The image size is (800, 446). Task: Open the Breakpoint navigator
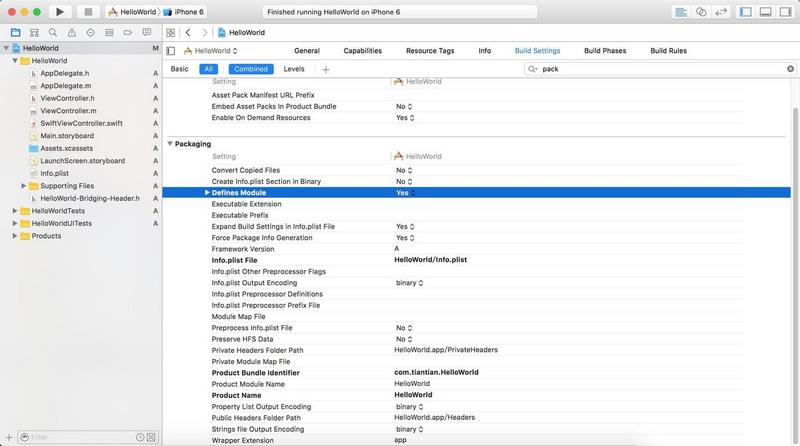(x=128, y=33)
